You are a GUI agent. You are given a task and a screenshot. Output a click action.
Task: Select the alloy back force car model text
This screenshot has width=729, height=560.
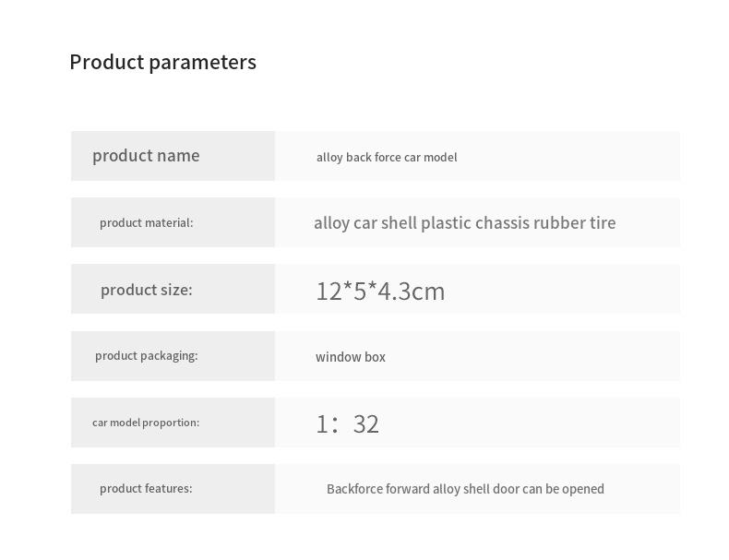(387, 157)
